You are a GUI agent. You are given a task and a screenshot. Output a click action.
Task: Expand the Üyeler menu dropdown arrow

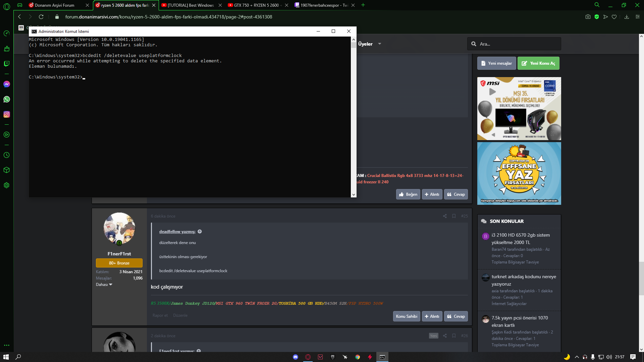[x=380, y=44]
